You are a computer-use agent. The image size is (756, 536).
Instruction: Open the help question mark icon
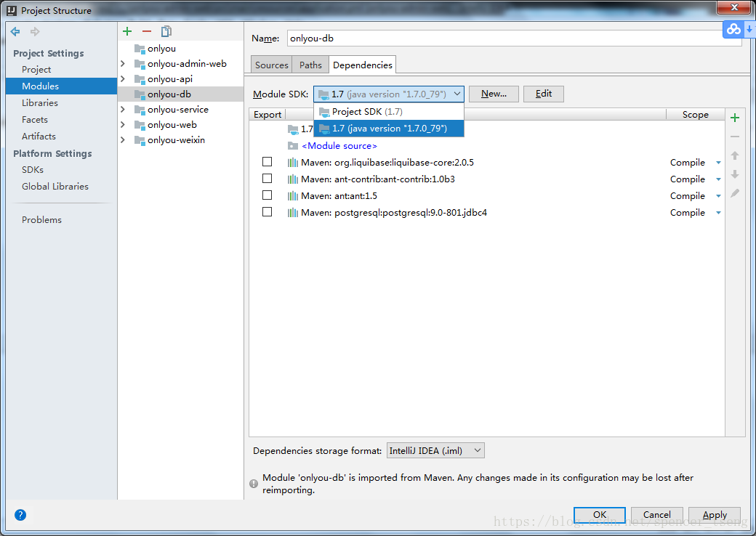tap(20, 515)
